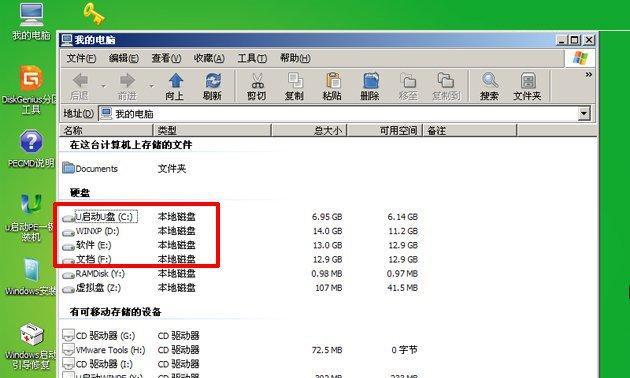The height and width of the screenshot is (378, 630).
Task: Click the 硬盘 group heading
Action: [80, 193]
